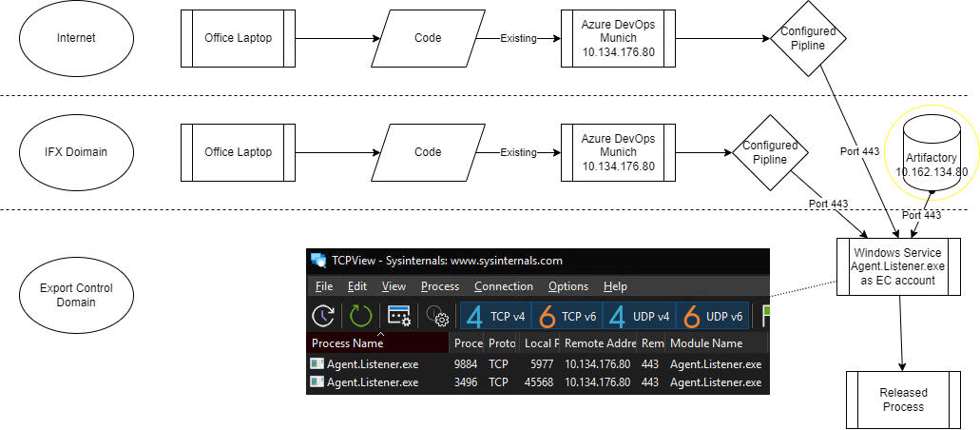Screen dimensions: 980x430
Task: Open the File menu in TCPView
Action: click(x=324, y=286)
